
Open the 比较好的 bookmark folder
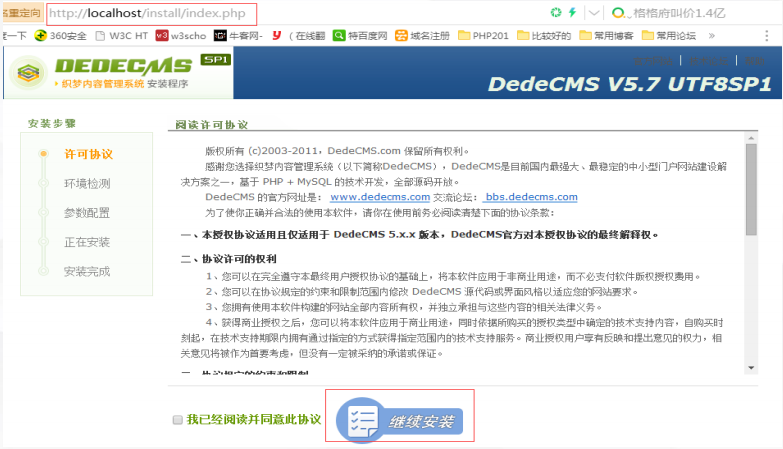pyautogui.click(x=544, y=35)
